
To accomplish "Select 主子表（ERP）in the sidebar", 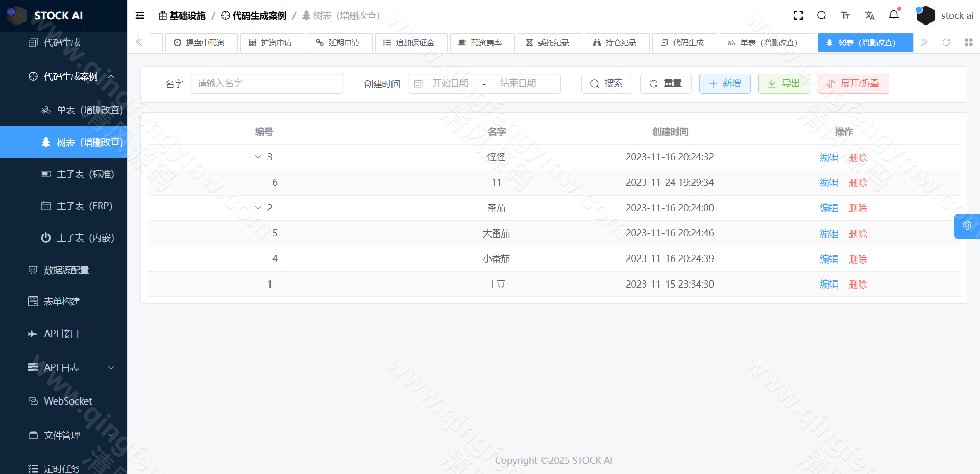I will pos(77,205).
